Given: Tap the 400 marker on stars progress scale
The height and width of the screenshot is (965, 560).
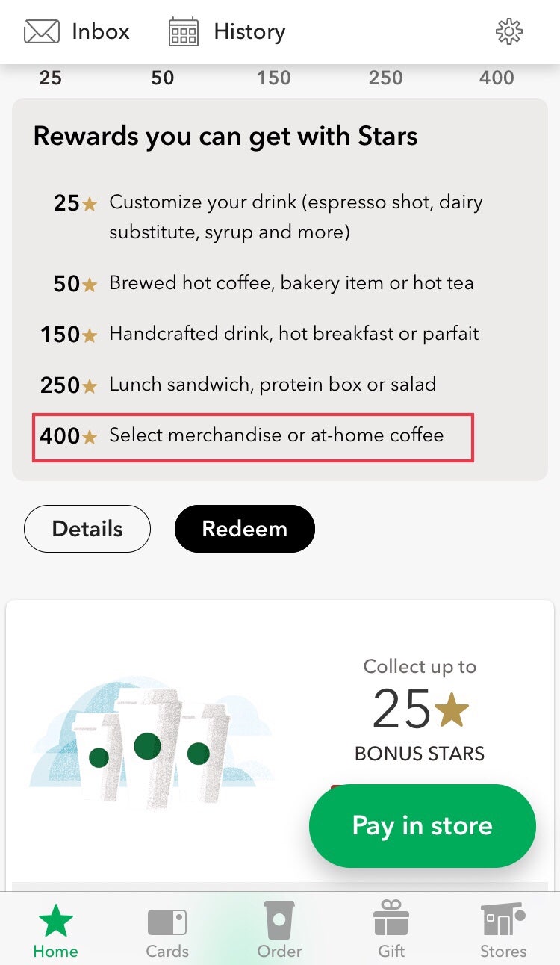Looking at the screenshot, I should (x=497, y=78).
